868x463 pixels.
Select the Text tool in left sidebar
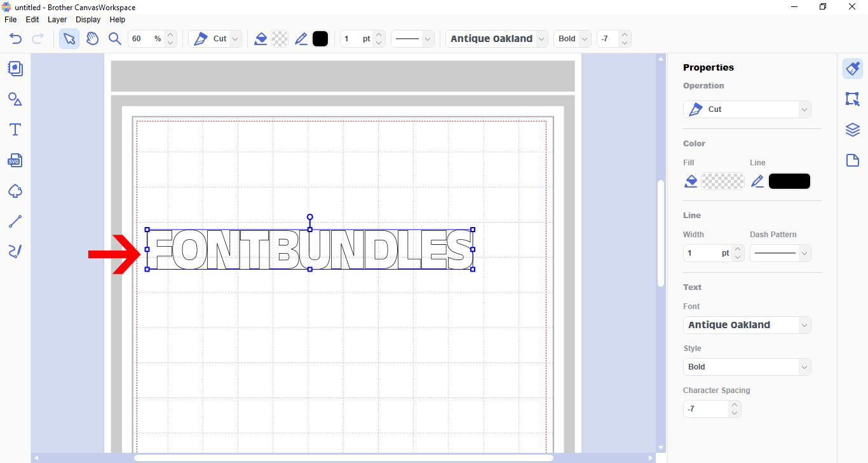(x=15, y=130)
